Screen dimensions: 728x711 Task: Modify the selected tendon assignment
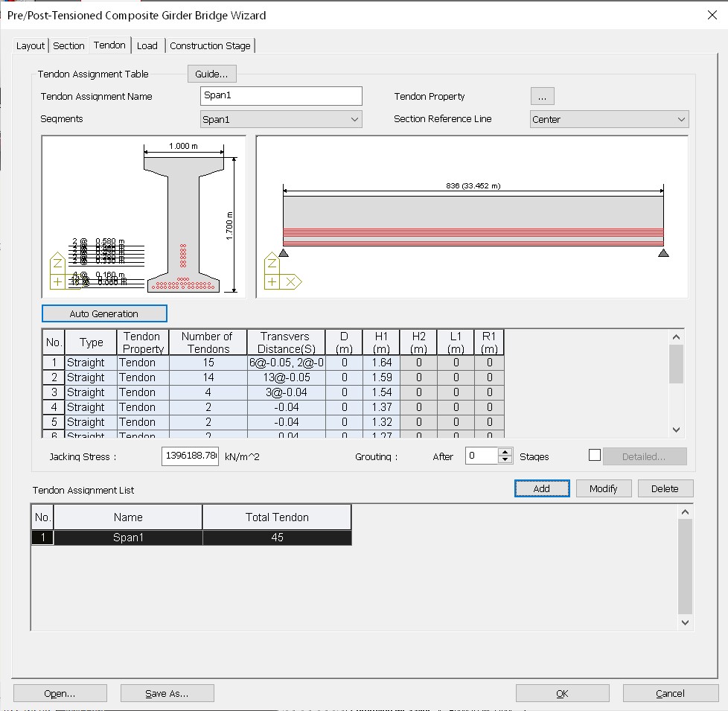(604, 488)
